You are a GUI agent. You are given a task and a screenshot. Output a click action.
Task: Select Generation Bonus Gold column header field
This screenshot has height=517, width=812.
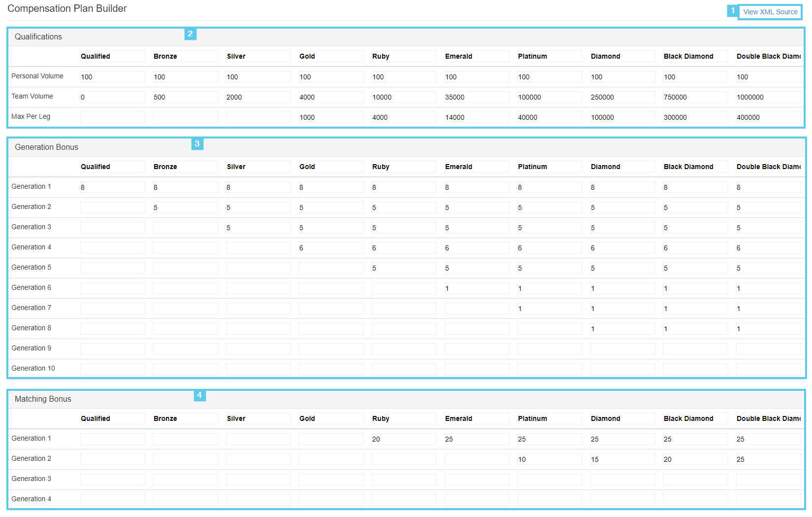[331, 167]
